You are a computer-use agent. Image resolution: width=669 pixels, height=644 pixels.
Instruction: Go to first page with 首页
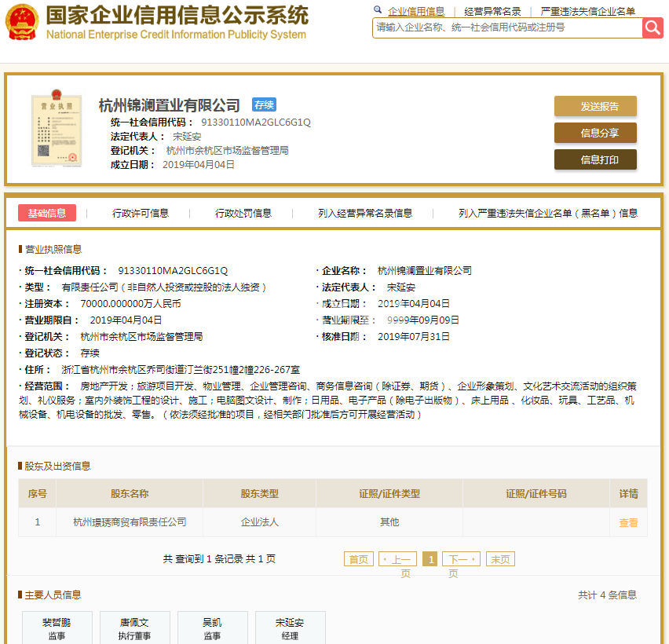click(358, 559)
